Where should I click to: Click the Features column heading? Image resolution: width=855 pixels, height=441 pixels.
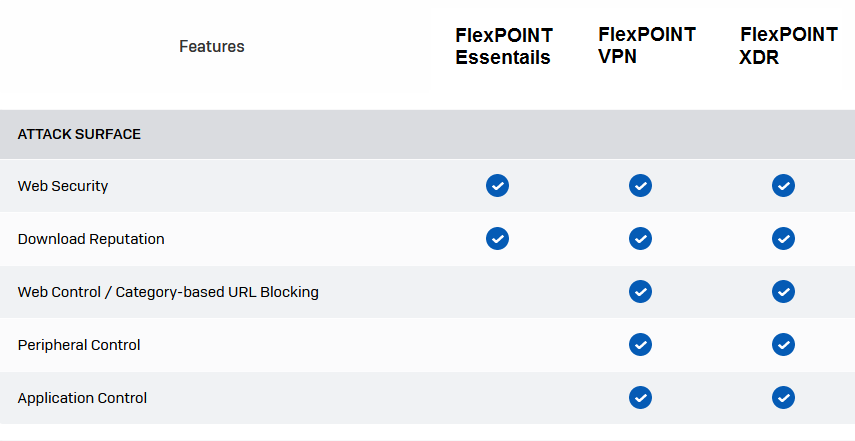tap(212, 46)
